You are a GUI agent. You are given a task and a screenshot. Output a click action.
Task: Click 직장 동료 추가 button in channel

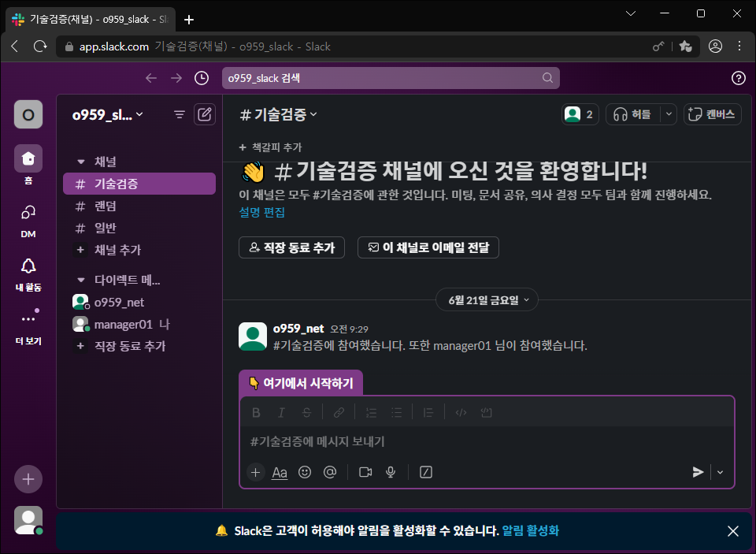[x=291, y=247]
